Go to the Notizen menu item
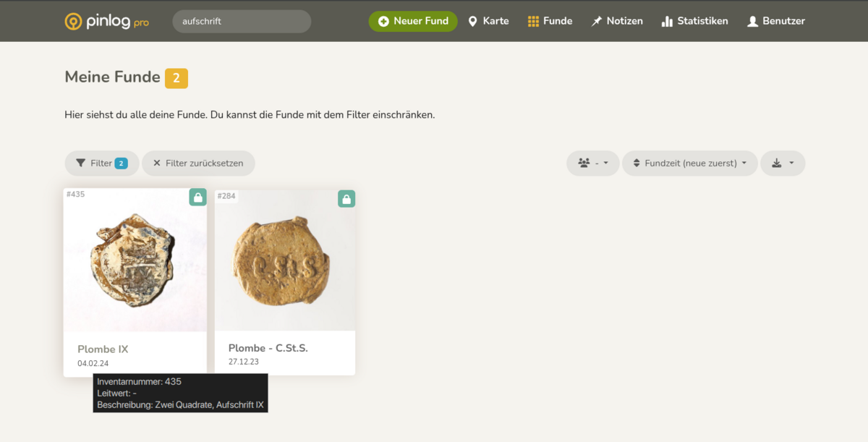 [x=617, y=21]
